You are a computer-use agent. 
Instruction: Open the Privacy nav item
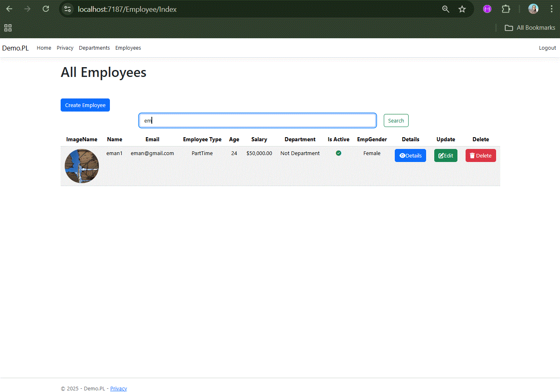[65, 48]
